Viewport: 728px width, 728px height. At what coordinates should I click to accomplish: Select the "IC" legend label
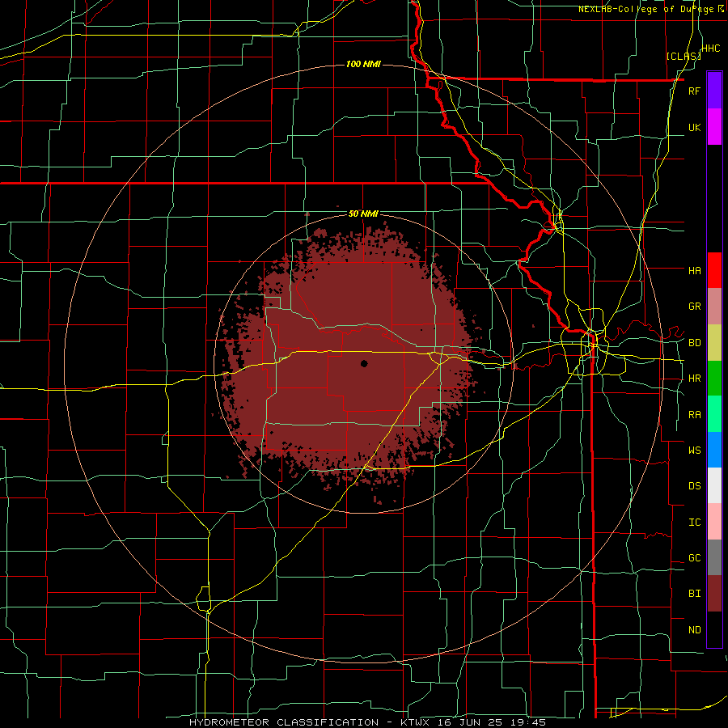694,523
